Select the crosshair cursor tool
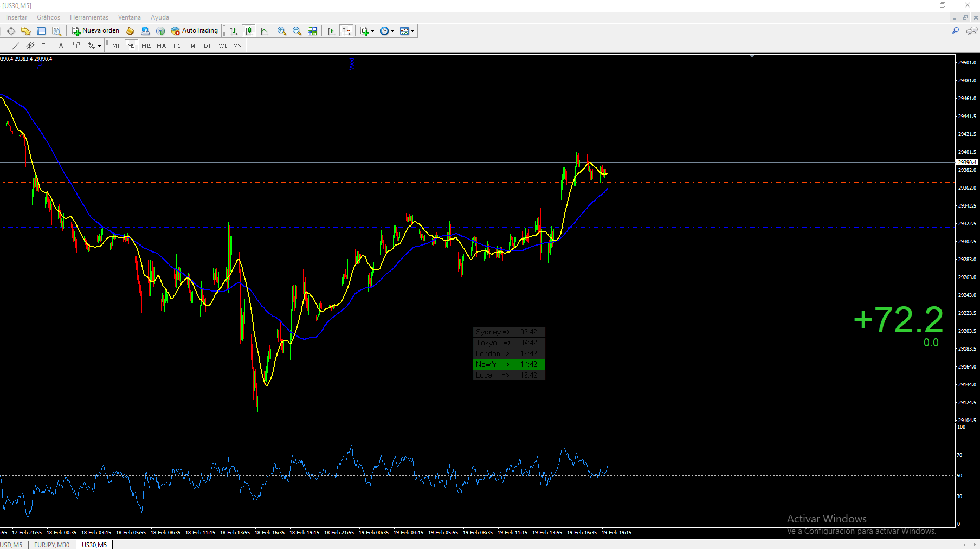Viewport: 980px width, 549px height. tap(11, 31)
